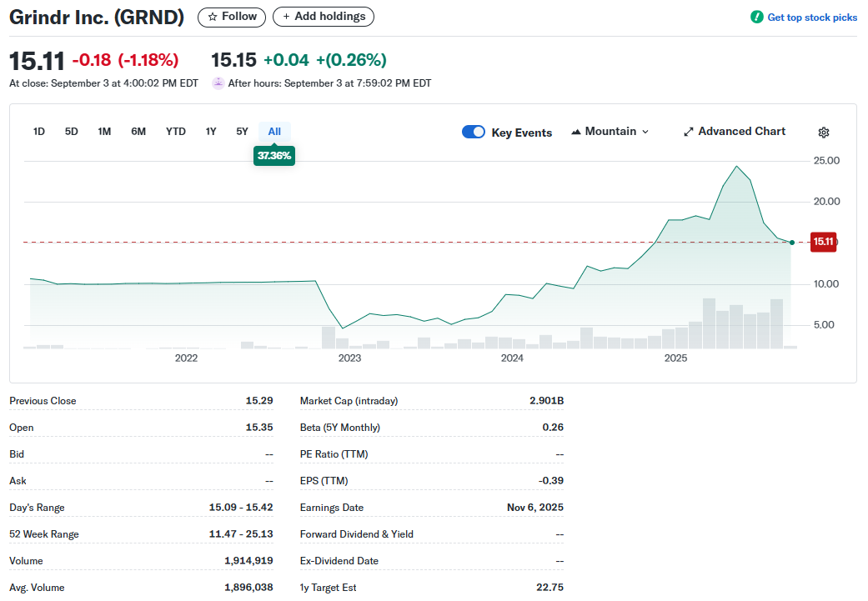Click the Grindr Inc. (GRND) heading
868x601 pixels.
click(97, 18)
